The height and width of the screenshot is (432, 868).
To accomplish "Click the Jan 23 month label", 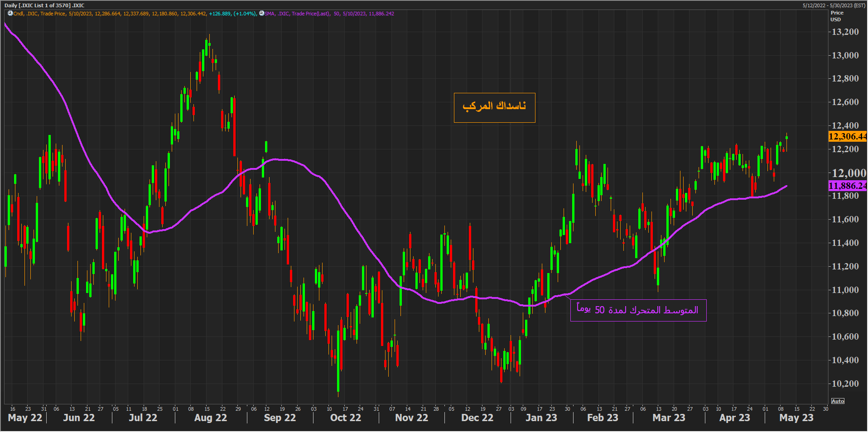I will (541, 418).
